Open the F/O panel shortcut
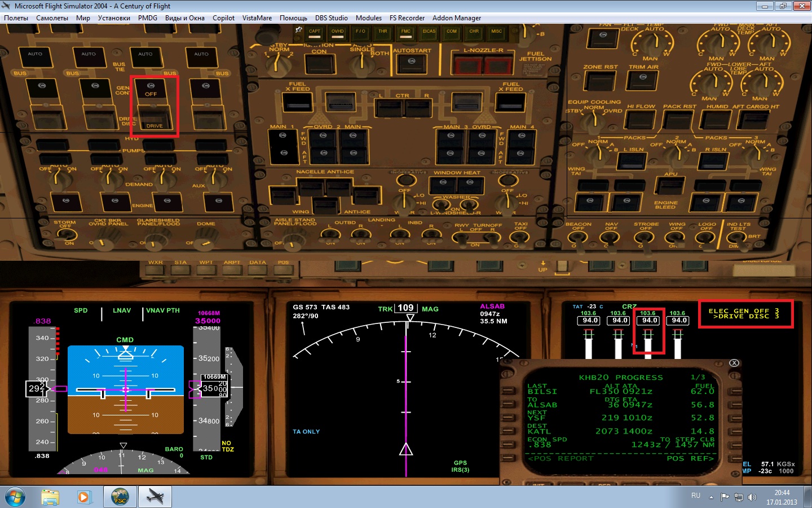The image size is (812, 508). [x=360, y=33]
